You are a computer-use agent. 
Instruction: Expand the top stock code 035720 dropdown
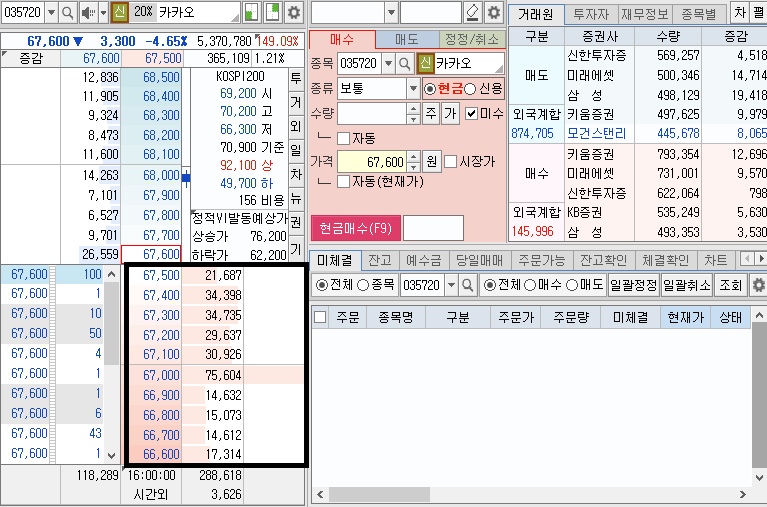51,13
